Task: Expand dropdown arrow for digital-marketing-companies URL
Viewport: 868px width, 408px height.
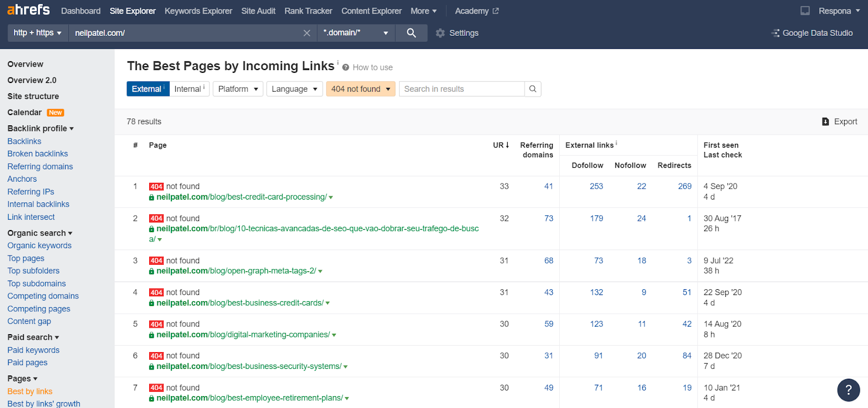Action: point(334,335)
